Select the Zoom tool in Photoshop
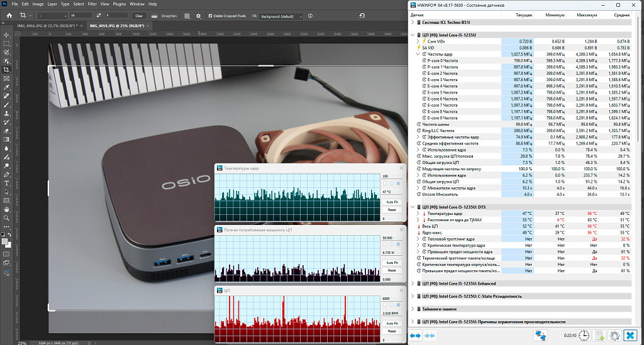Image resolution: width=644 pixels, height=345 pixels. [x=6, y=218]
